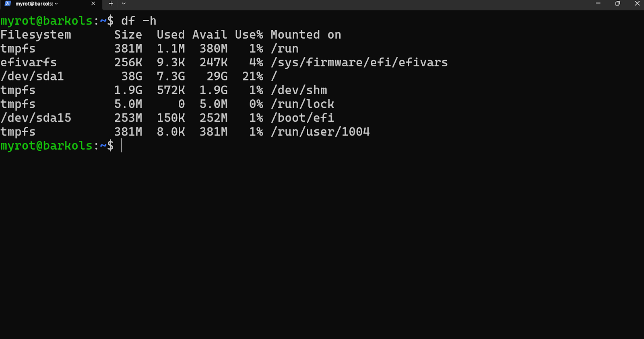The height and width of the screenshot is (339, 644).
Task: Click the 21% usage value
Action: click(253, 76)
